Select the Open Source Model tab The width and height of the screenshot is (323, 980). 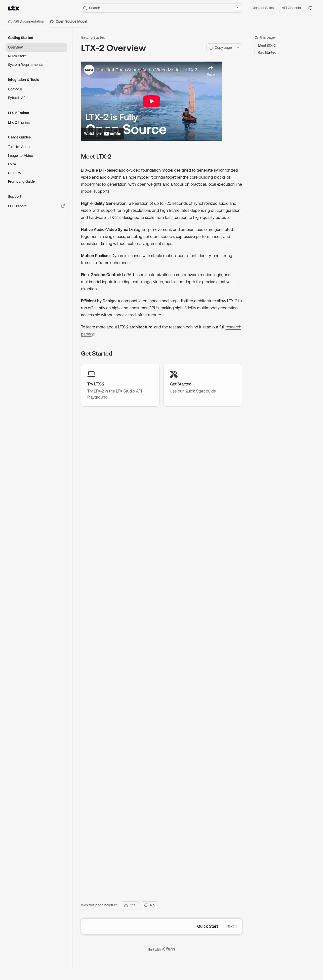tap(69, 22)
